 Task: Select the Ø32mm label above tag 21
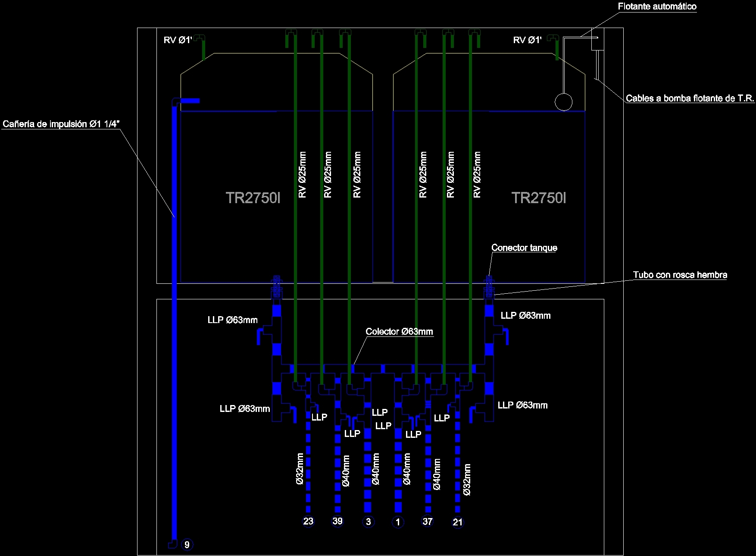click(x=467, y=480)
